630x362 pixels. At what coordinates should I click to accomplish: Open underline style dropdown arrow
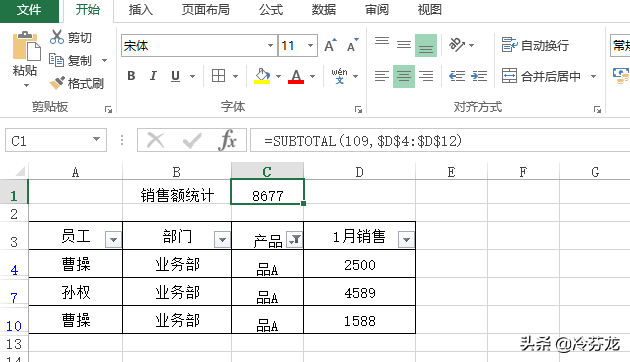[x=192, y=76]
